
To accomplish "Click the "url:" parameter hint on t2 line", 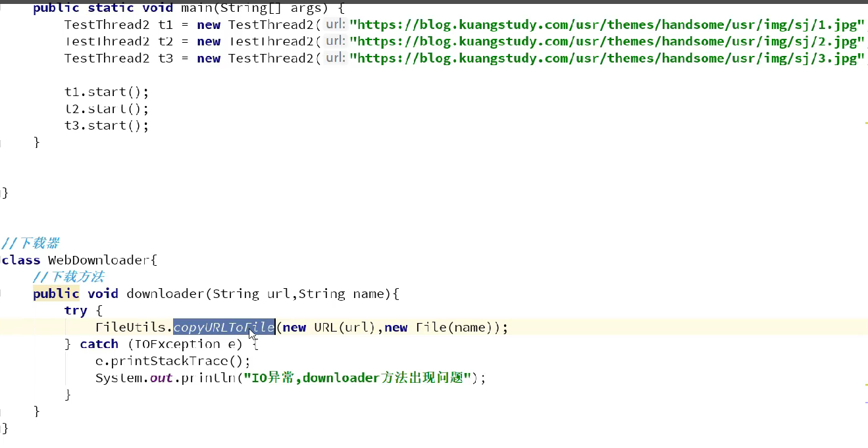I will tap(336, 41).
